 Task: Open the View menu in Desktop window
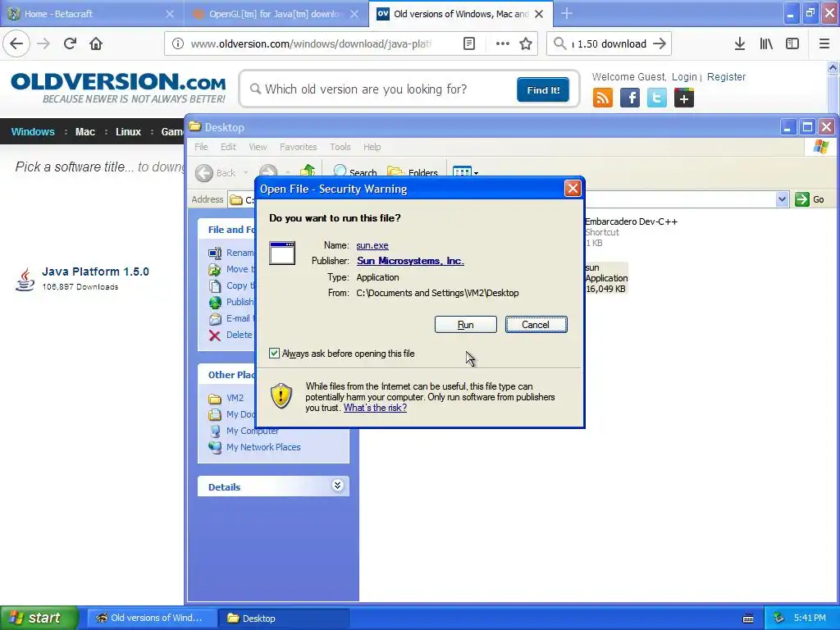coord(258,147)
